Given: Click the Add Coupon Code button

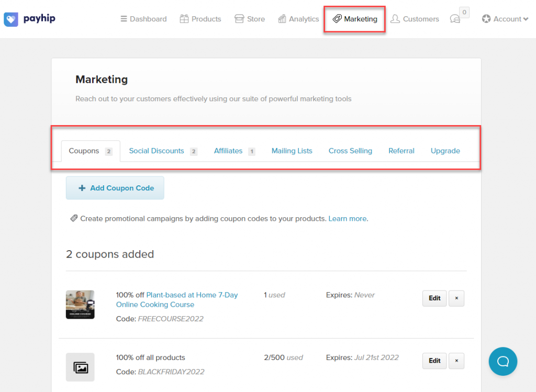Looking at the screenshot, I should [x=115, y=188].
